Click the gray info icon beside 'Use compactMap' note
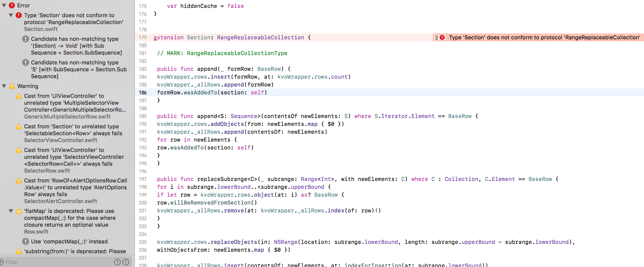Screen dimensions: 644x267 [26, 241]
